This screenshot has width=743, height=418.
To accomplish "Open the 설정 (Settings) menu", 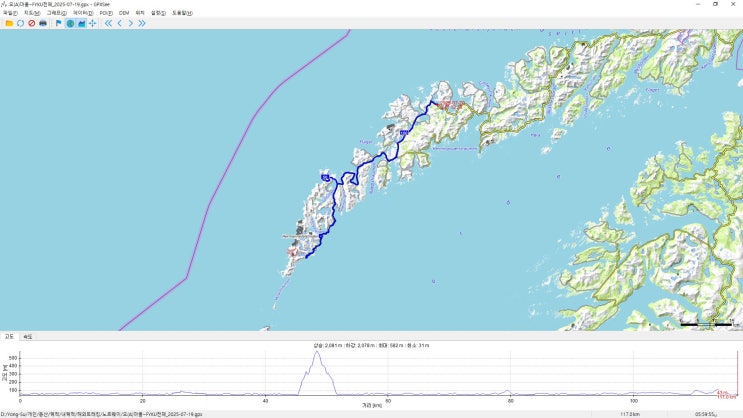I will click(158, 13).
